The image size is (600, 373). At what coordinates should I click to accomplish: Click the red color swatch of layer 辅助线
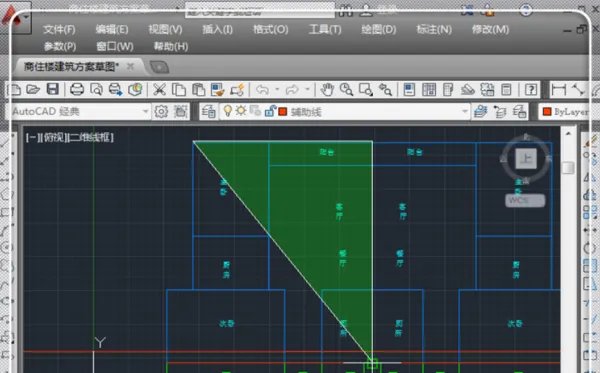coord(283,112)
